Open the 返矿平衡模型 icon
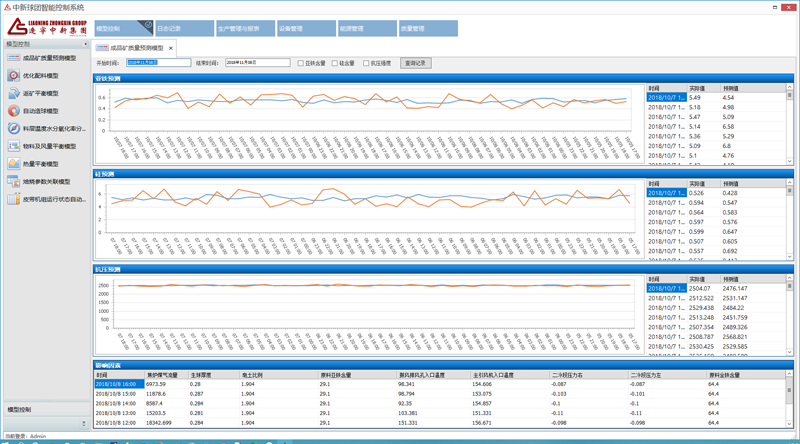This screenshot has height=444, width=800. 13,93
